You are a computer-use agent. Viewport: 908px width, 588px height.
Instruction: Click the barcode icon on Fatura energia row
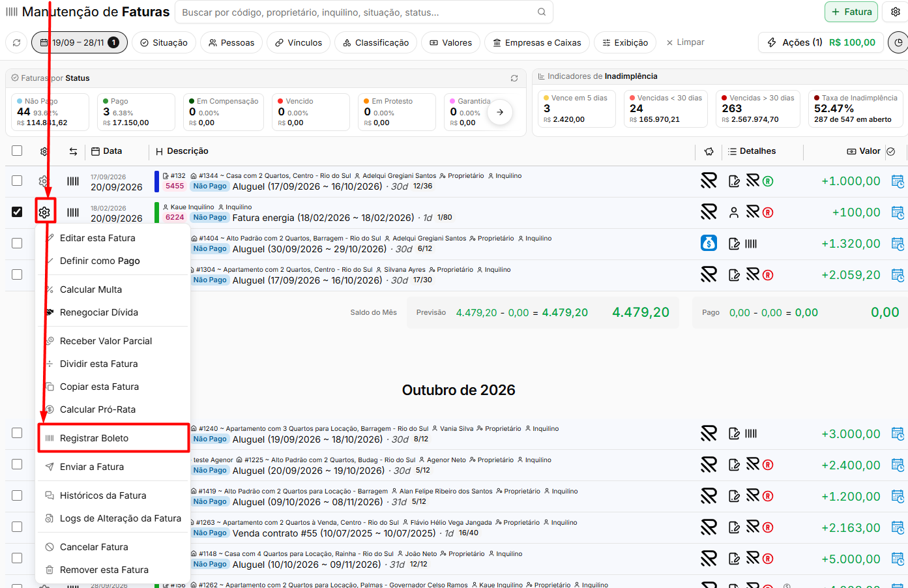(73, 213)
